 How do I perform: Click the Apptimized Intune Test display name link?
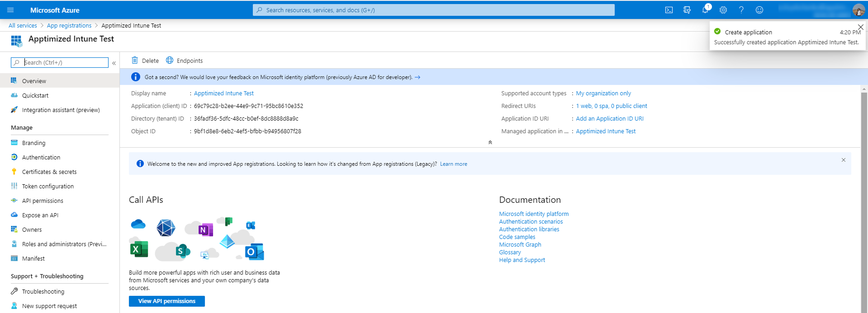click(x=224, y=93)
